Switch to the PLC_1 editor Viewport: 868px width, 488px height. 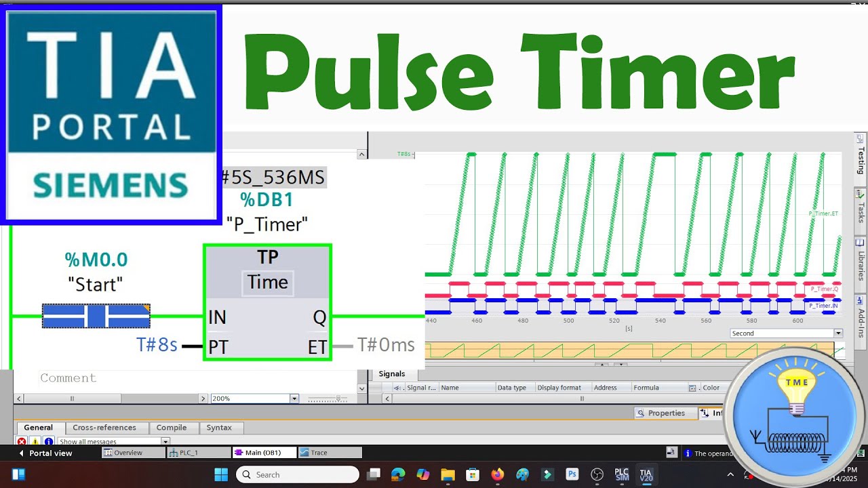pyautogui.click(x=199, y=453)
